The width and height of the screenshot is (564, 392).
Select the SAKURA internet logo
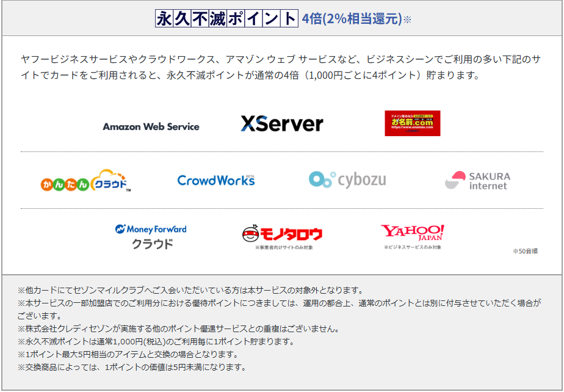click(478, 180)
